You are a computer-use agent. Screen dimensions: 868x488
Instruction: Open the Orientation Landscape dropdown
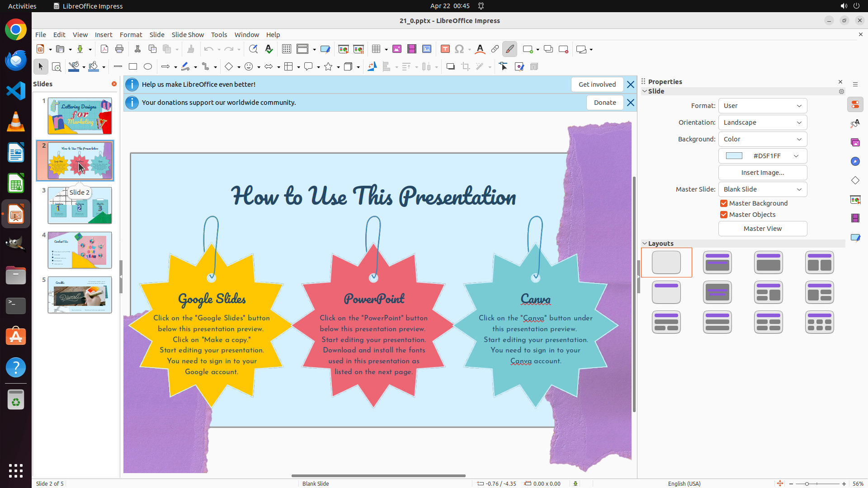pyautogui.click(x=763, y=122)
